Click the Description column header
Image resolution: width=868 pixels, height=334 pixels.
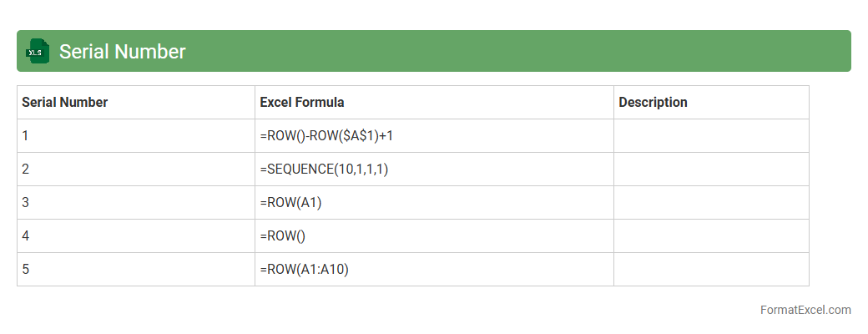click(653, 103)
